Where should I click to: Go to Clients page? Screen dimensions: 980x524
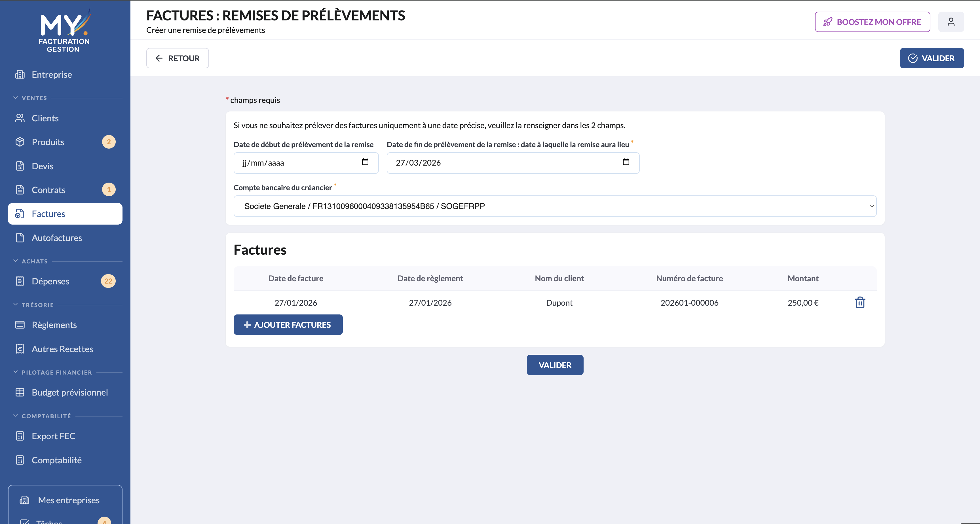click(x=65, y=118)
